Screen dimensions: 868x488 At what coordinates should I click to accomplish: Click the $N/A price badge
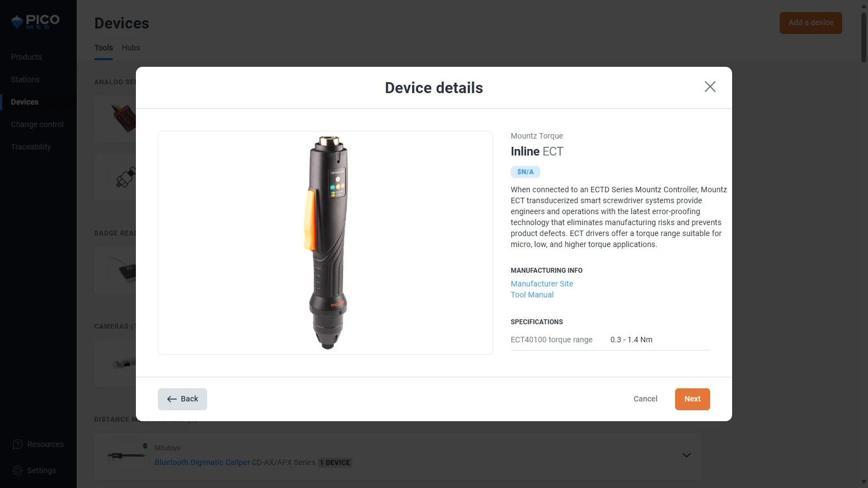525,172
